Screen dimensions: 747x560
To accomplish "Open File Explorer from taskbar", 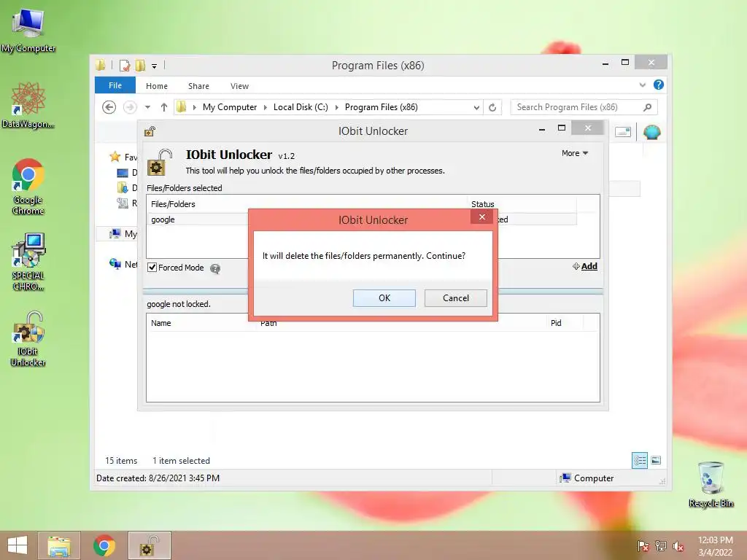I will (x=59, y=545).
